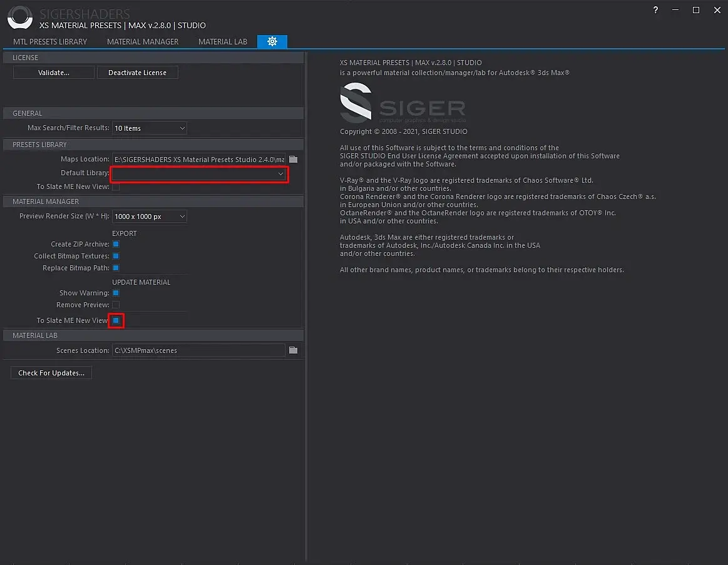
Task: Open Preview Render Size dropdown
Action: (149, 216)
